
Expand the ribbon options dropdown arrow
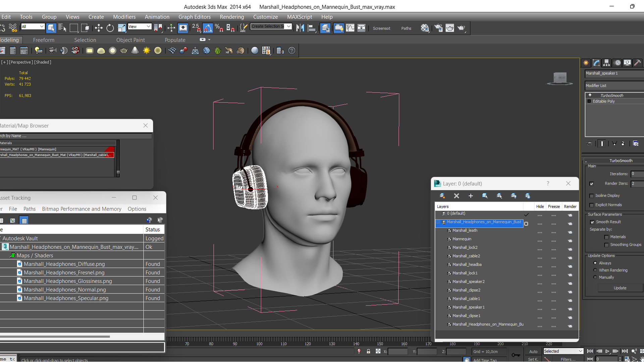coord(209,40)
